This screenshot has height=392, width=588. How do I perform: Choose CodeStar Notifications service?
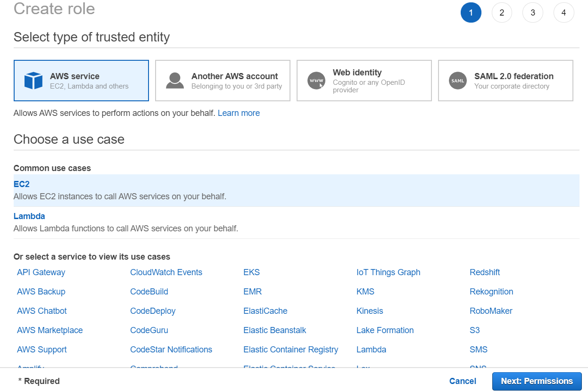tap(171, 350)
